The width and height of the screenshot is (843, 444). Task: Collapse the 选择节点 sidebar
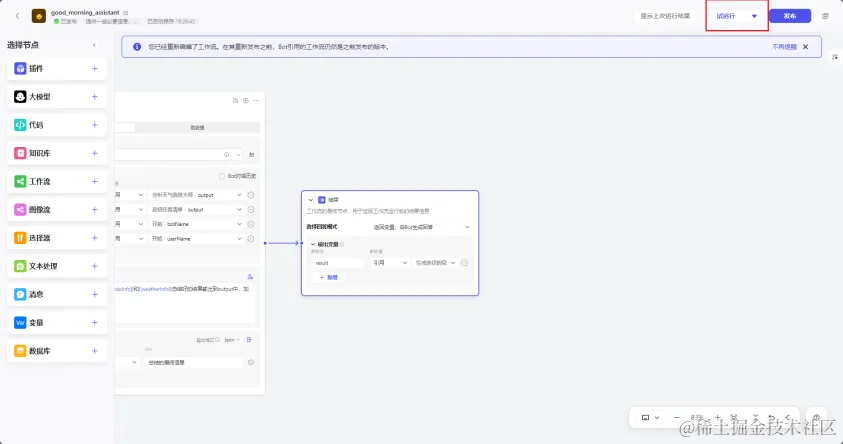pos(95,45)
